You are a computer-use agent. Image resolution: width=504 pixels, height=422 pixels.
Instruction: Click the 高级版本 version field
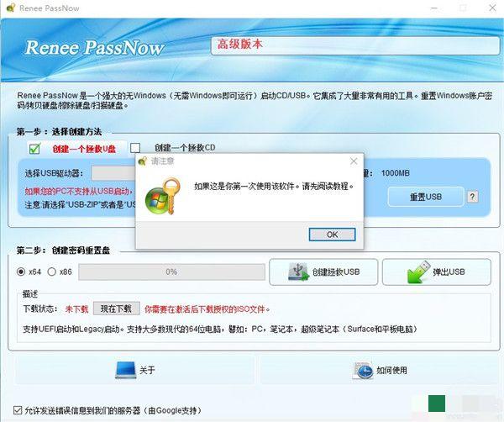point(354,45)
